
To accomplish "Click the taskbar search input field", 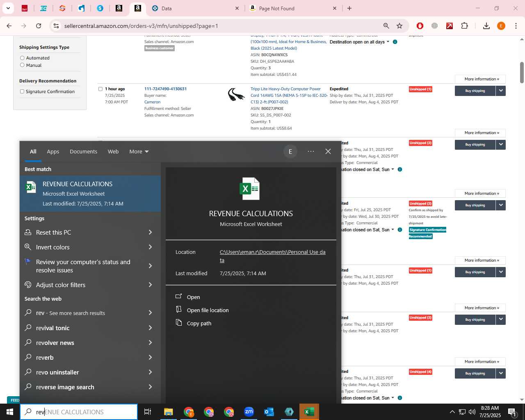I will coord(79,412).
